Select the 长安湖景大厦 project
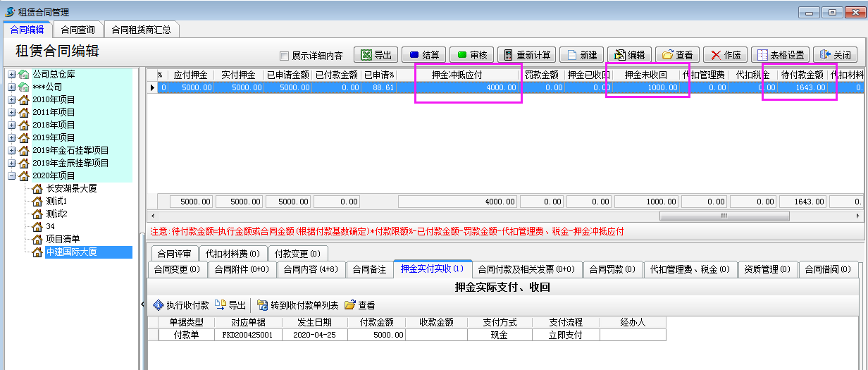The image size is (868, 370). (x=71, y=188)
